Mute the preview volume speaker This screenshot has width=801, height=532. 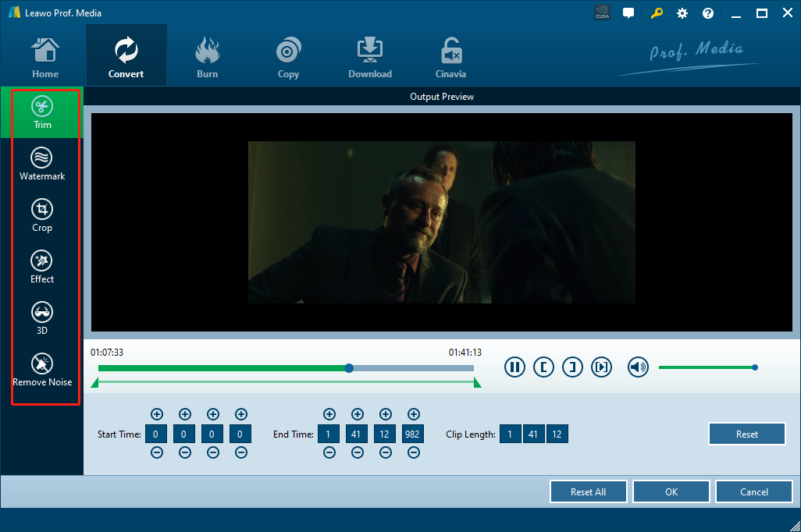pos(638,367)
